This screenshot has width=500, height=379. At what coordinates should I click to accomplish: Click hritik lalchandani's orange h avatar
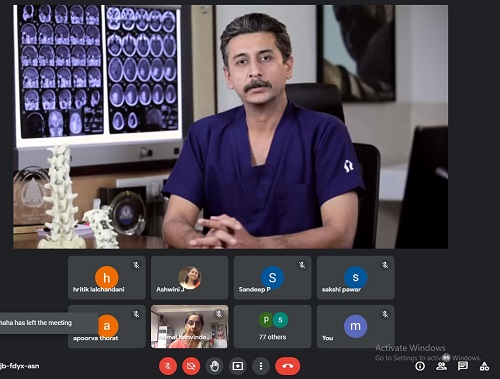106,278
